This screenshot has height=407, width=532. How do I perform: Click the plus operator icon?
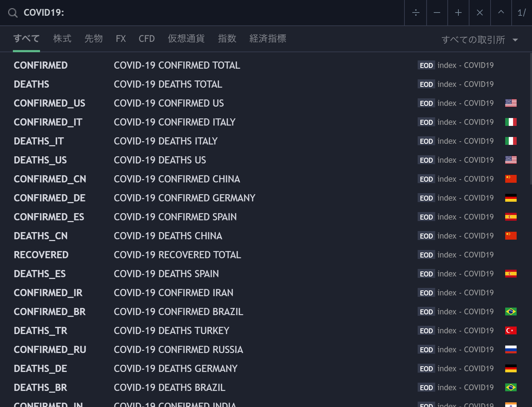(458, 13)
